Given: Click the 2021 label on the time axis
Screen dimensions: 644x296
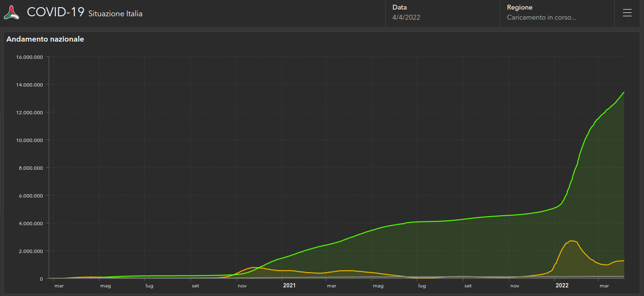Looking at the screenshot, I should [289, 286].
